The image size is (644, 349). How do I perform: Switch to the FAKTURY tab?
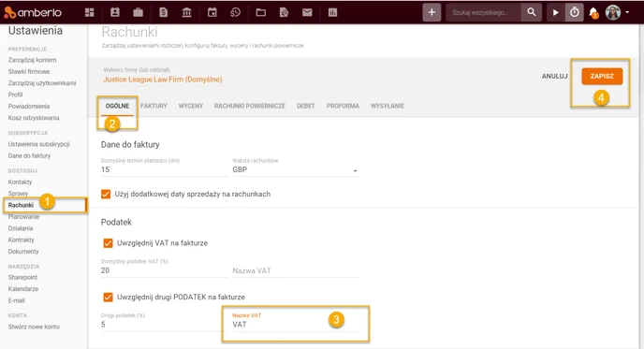click(x=154, y=106)
